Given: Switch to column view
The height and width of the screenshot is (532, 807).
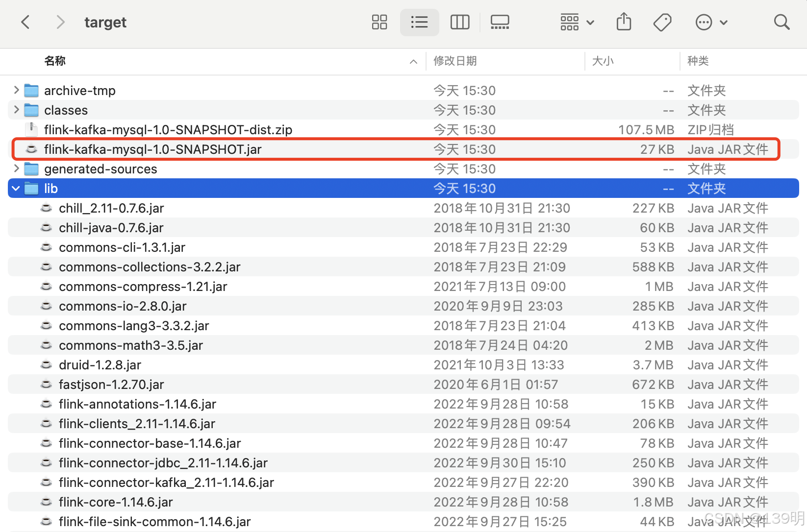Looking at the screenshot, I should pos(459,22).
